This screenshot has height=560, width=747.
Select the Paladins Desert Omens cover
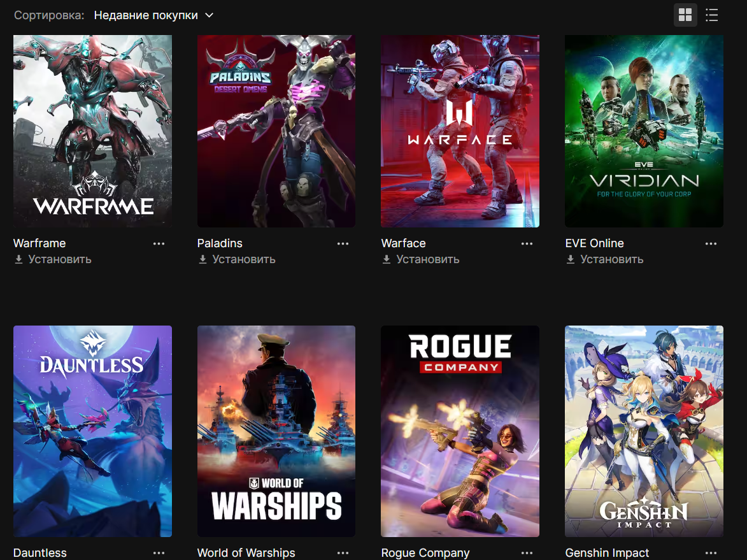(x=276, y=131)
